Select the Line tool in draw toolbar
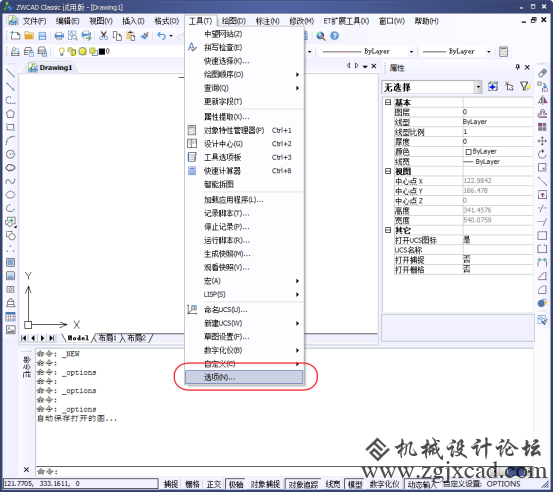 click(11, 73)
